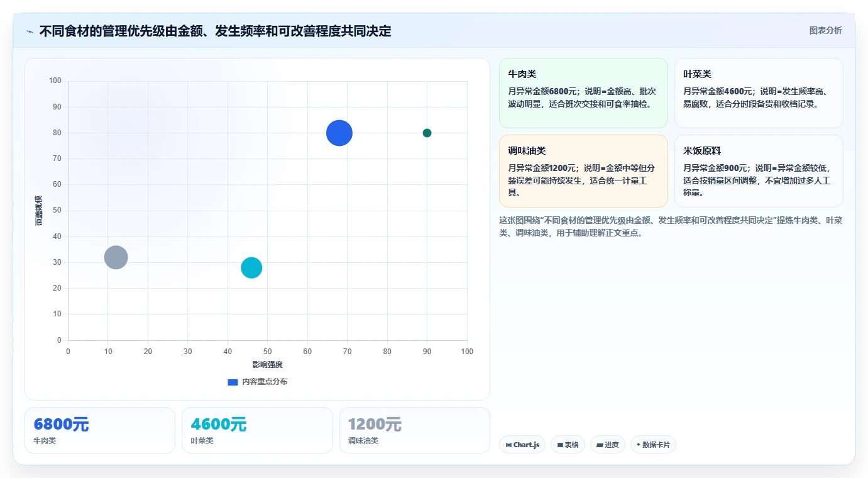This screenshot has width=868, height=478.
Task: Click the lightning icon beside the title
Action: click(x=30, y=31)
